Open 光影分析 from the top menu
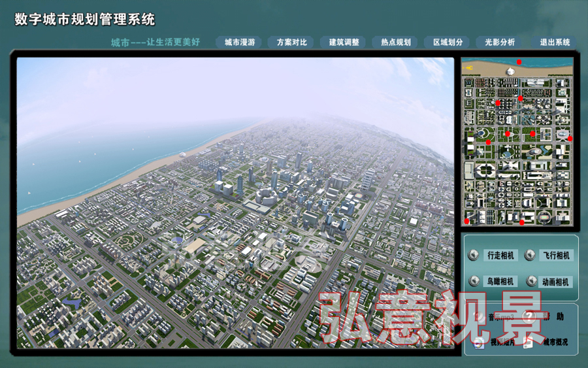 click(500, 42)
